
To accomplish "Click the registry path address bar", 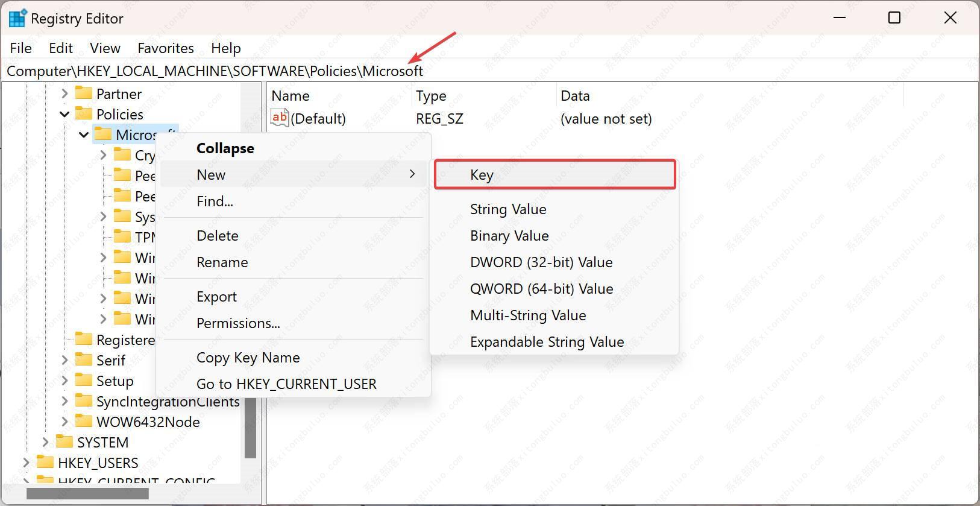I will point(489,71).
